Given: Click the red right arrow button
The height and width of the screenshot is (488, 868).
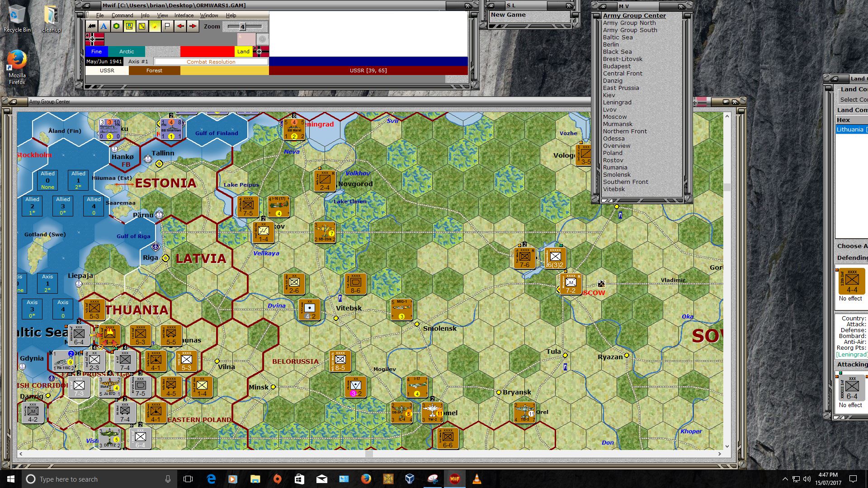Looking at the screenshot, I should click(193, 26).
